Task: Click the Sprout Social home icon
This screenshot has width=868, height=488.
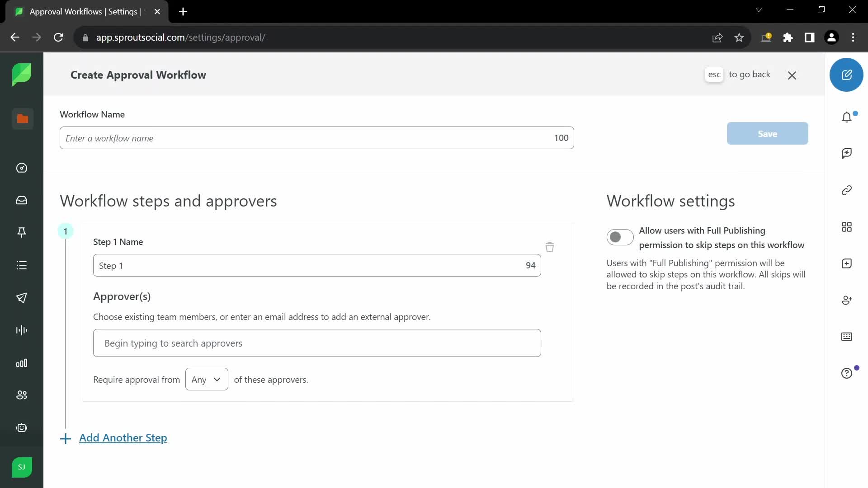Action: pyautogui.click(x=21, y=75)
